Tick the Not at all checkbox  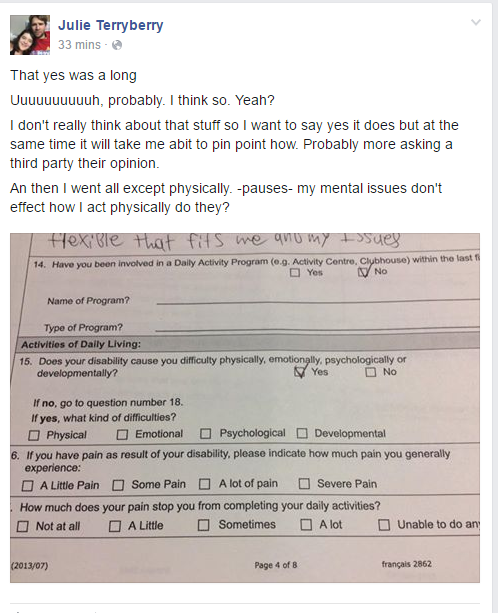23,527
